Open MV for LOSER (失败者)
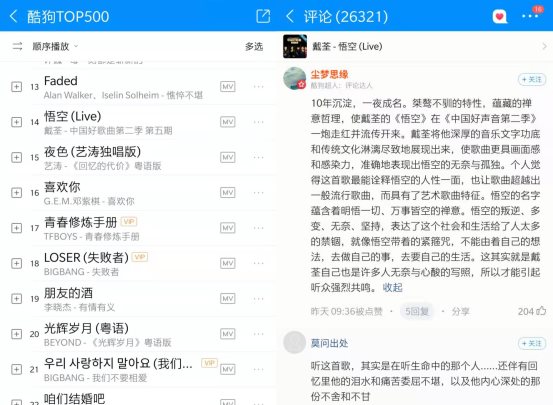 click(227, 263)
